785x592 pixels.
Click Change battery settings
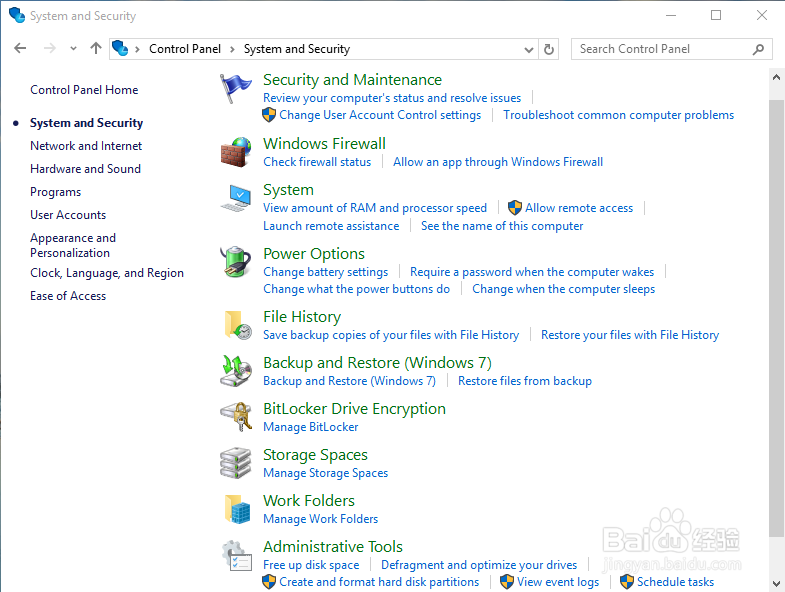click(x=325, y=272)
